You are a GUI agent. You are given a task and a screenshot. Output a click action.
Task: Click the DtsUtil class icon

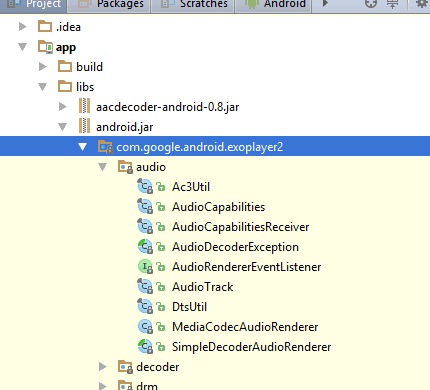145,307
